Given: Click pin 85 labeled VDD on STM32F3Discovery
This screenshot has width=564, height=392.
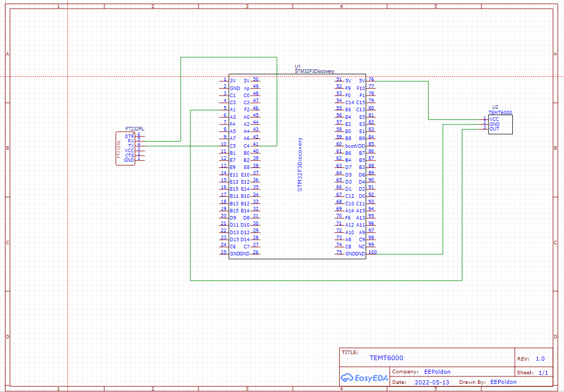Looking at the screenshot, I should click(x=371, y=146).
